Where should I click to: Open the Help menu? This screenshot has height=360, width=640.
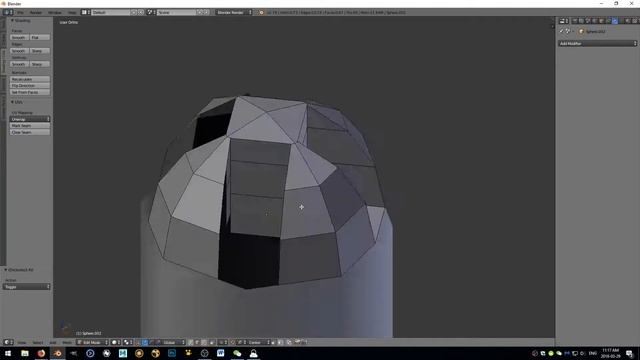72,12
